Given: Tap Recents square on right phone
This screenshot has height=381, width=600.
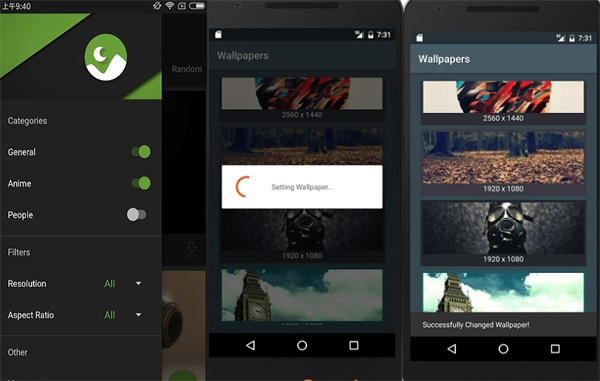Looking at the screenshot, I should (555, 348).
